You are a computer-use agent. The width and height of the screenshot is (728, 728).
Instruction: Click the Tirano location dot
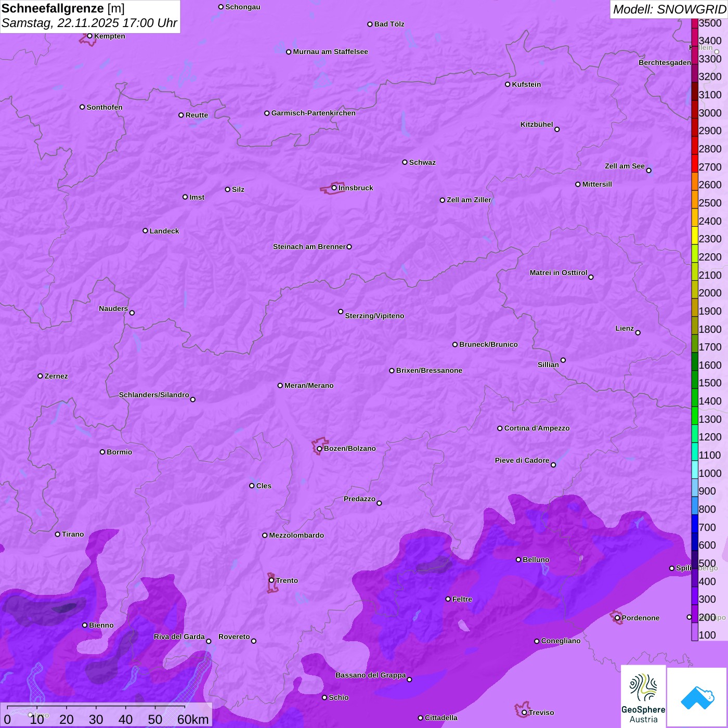pos(58,534)
